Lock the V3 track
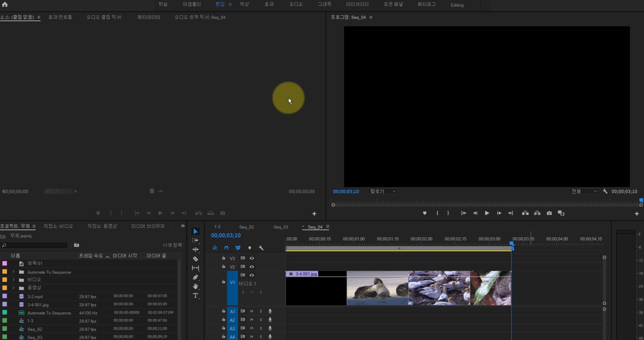The width and height of the screenshot is (644, 340). point(224,258)
